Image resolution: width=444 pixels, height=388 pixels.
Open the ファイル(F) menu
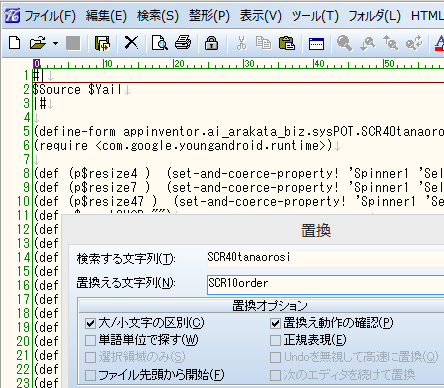pos(50,16)
